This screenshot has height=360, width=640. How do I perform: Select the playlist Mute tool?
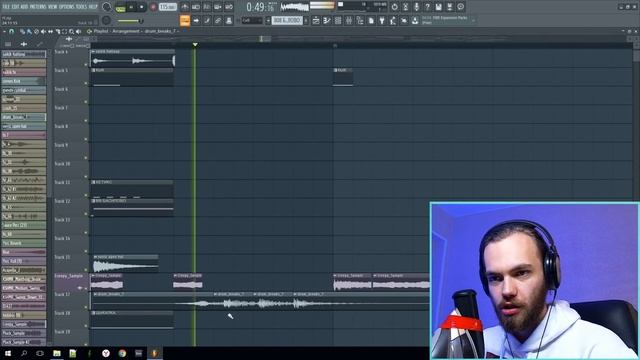click(x=43, y=31)
